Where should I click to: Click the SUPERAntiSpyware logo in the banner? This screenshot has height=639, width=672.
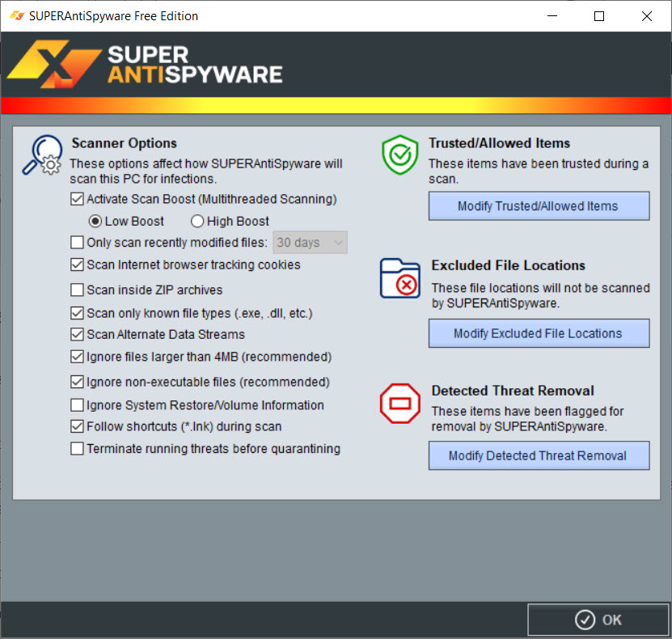point(145,64)
